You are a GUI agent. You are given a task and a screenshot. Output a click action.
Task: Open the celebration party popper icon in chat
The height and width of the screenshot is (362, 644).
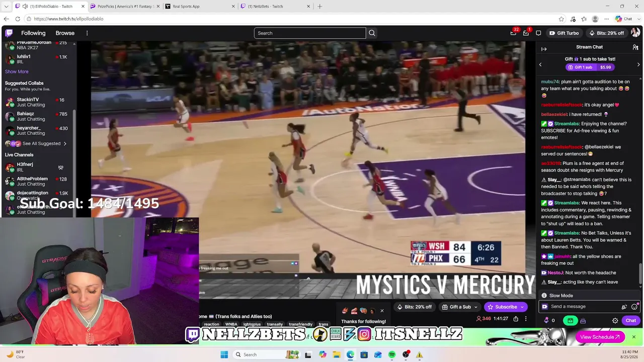pos(624,307)
